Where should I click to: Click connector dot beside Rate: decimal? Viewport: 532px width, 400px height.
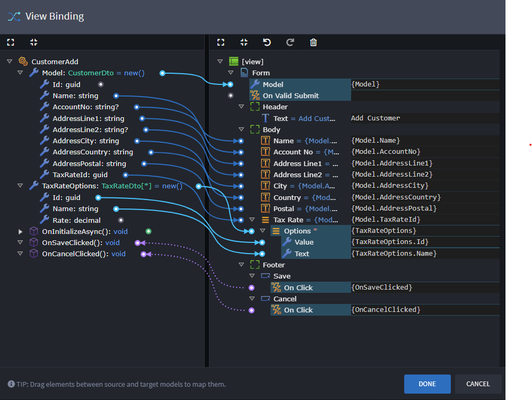coord(121,220)
